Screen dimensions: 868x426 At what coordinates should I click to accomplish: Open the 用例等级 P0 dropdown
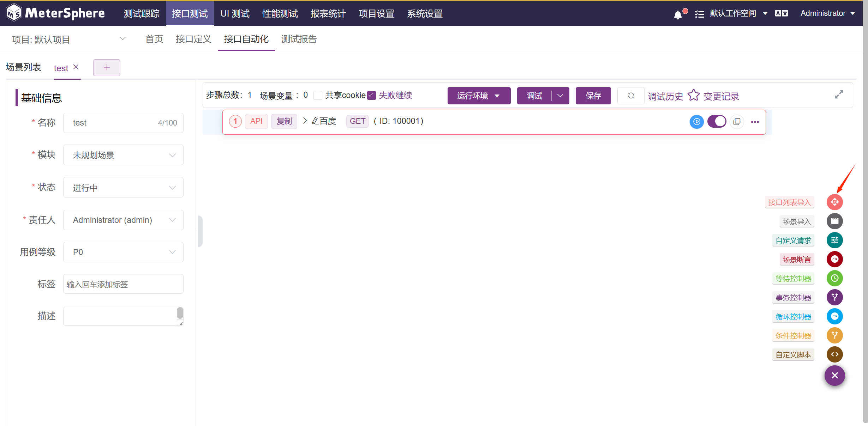tap(123, 252)
